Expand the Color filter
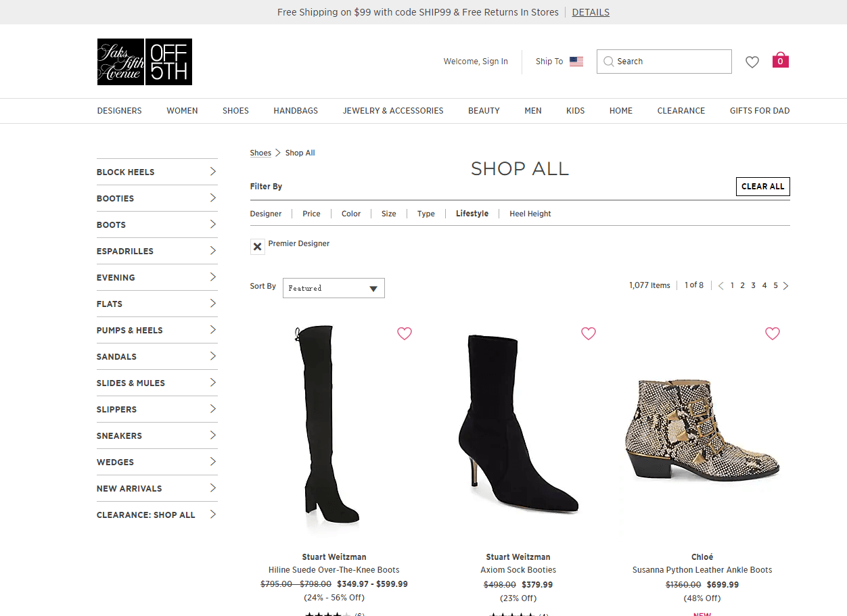Screen dimensions: 847x616 [351, 214]
